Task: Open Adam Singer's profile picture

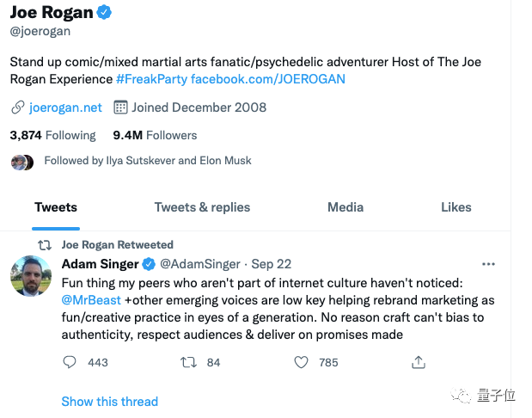Action: 30,276
